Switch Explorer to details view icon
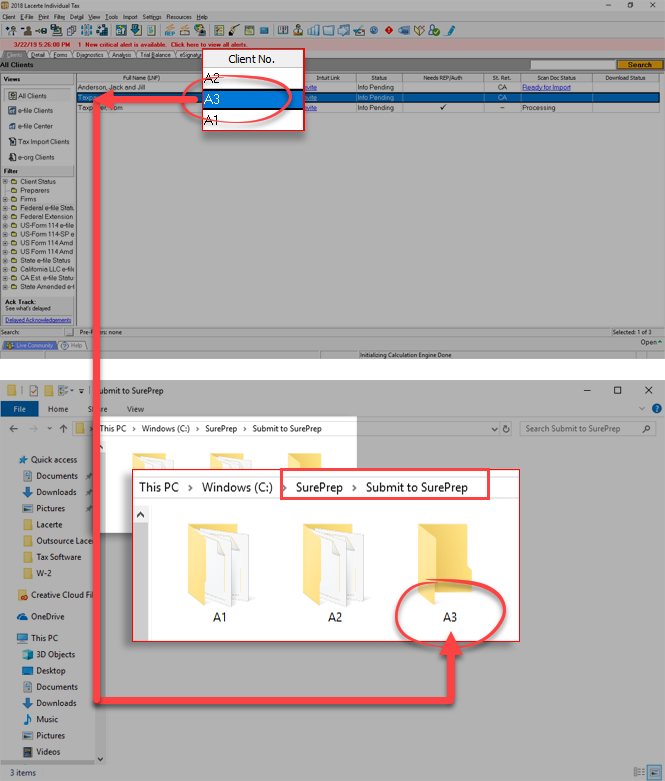This screenshot has width=665, height=781. [639, 772]
